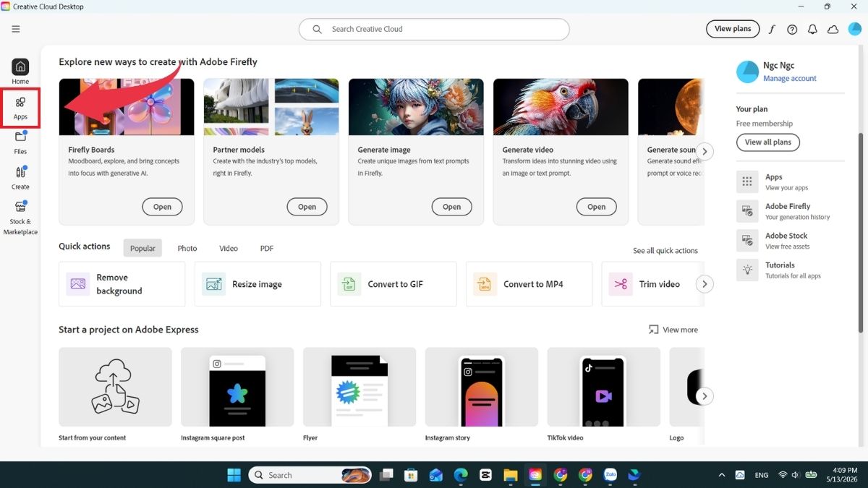Image resolution: width=868 pixels, height=488 pixels.
Task: Launch the Remove background quick action
Action: [x=122, y=284]
